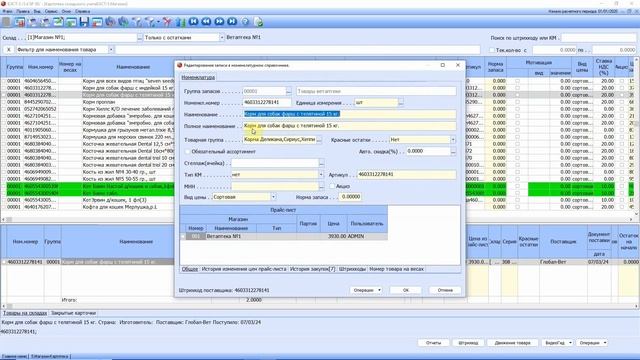Image resolution: width=640 pixels, height=360 pixels.
Task: Tick checkbox of price-list row Ветаптека №1
Action: point(183,236)
